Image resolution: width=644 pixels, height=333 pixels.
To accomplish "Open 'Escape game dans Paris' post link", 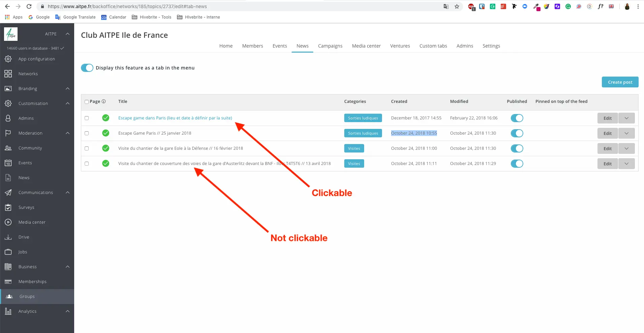I will [x=175, y=118].
